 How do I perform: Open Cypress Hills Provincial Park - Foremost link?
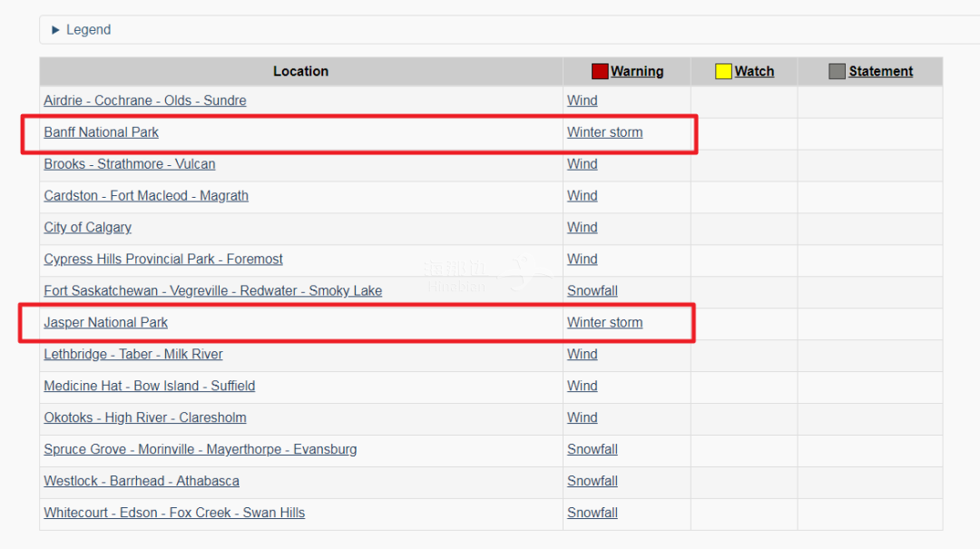tap(163, 260)
